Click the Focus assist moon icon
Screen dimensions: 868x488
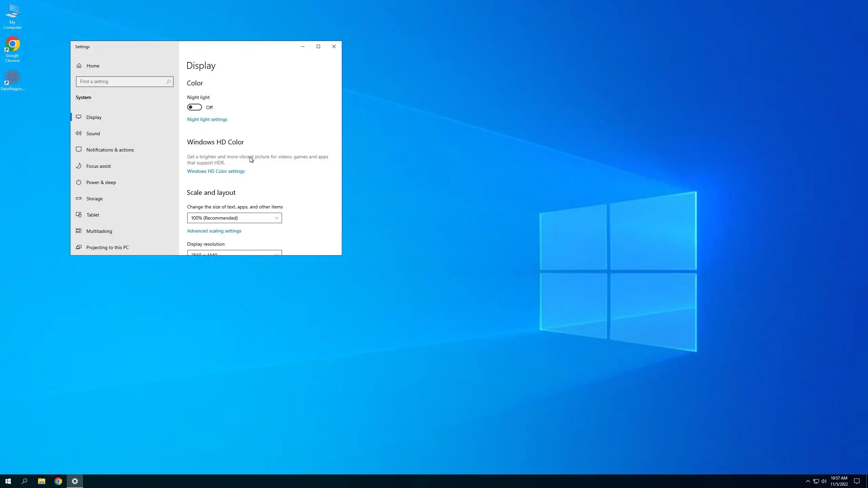pos(79,166)
